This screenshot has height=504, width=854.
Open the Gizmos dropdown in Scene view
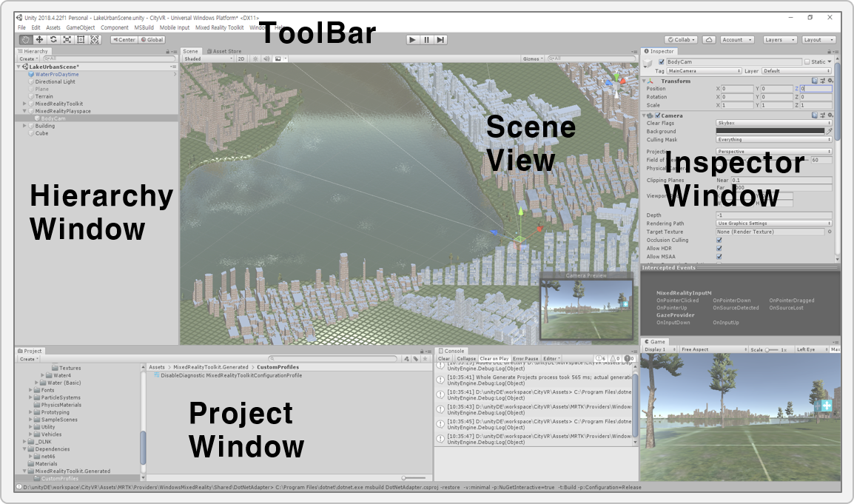(x=533, y=59)
